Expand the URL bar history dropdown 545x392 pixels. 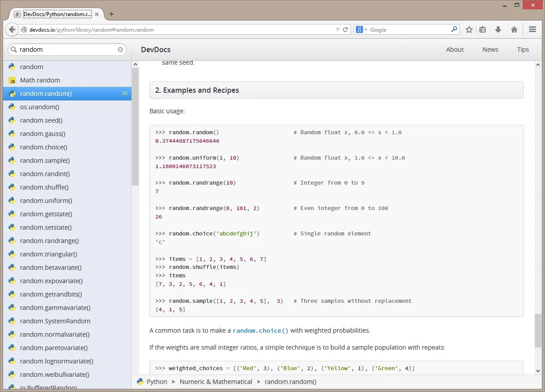pos(338,29)
